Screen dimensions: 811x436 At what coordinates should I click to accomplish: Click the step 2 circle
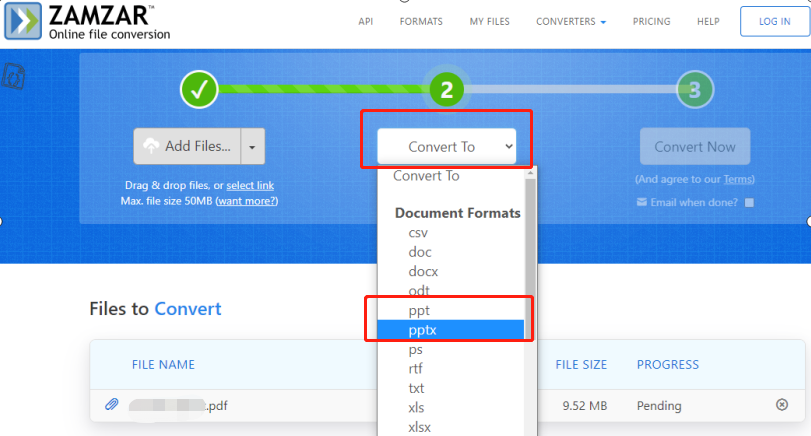coord(447,89)
